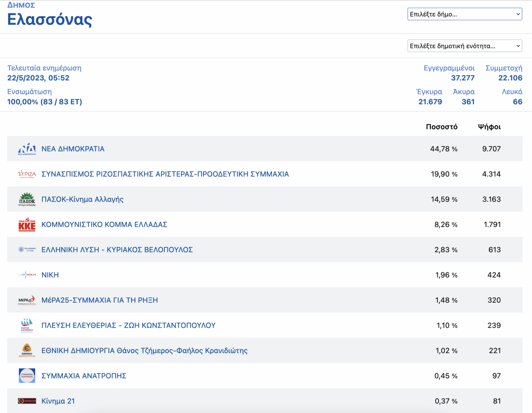Screen dimensions: 532x413
Task: Click the participation figure 22.106
Action: (x=510, y=78)
